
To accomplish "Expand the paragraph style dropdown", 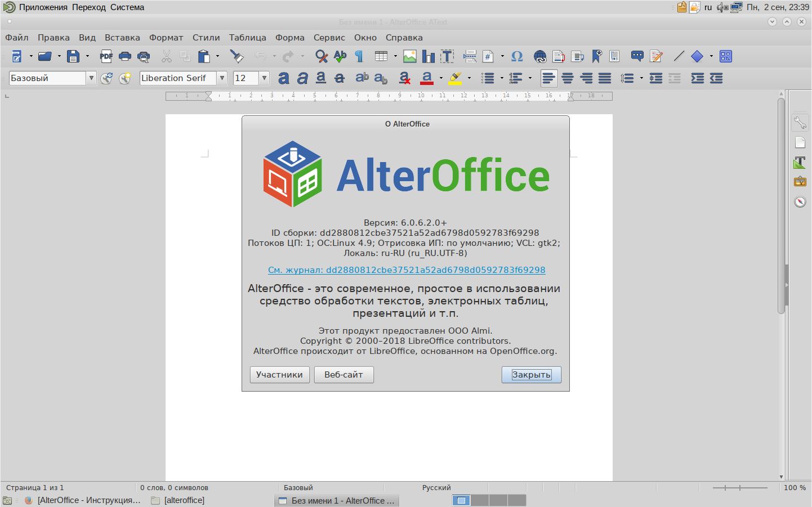I will (91, 78).
